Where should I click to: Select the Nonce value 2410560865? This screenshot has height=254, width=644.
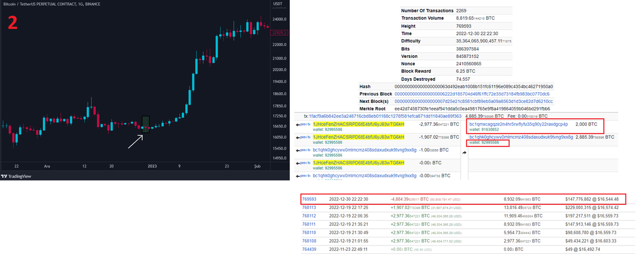coord(469,63)
